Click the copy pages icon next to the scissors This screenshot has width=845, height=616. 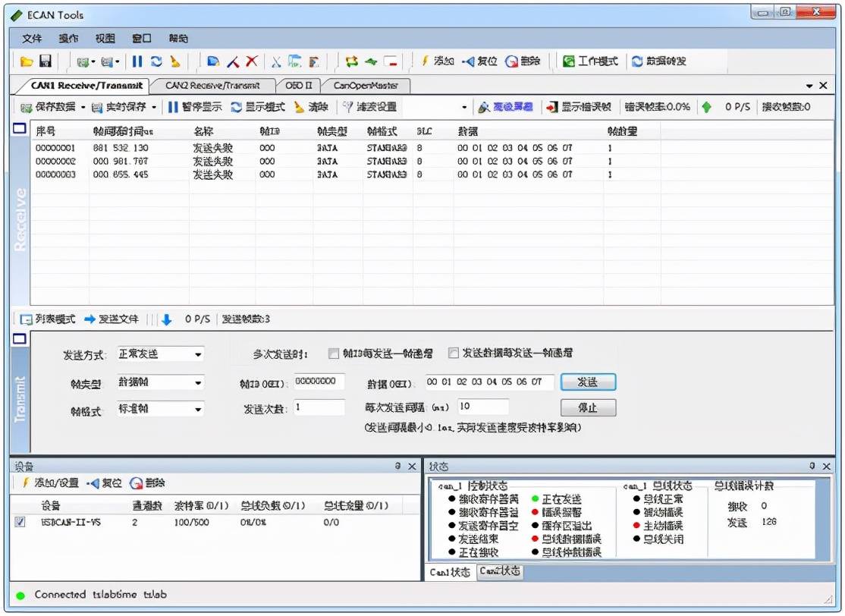[295, 61]
